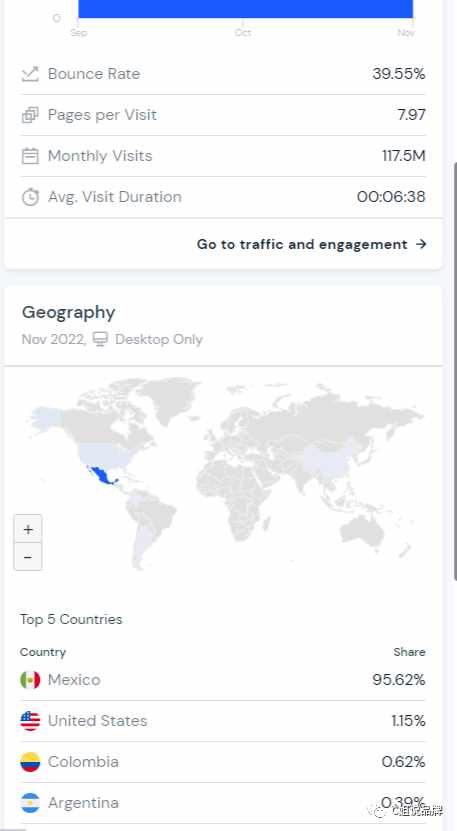Image resolution: width=457 pixels, height=831 pixels.
Task: Select Mexico highlighted on the world map
Action: pyautogui.click(x=102, y=475)
